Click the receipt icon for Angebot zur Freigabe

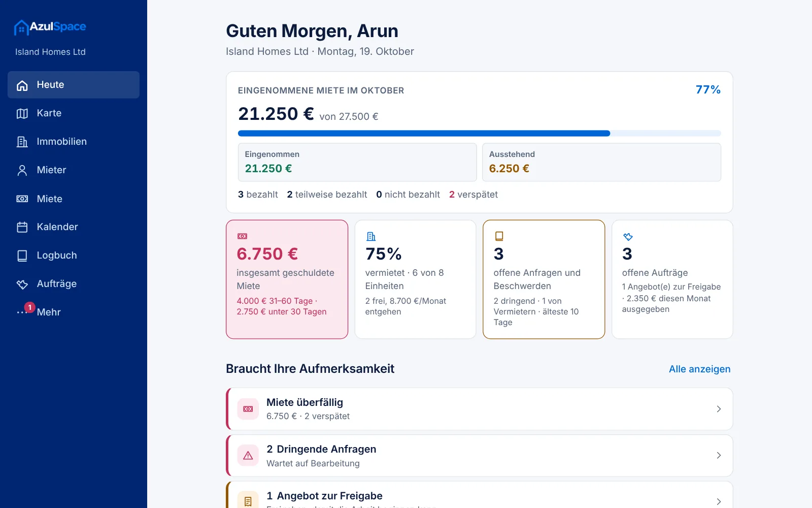[248, 501]
